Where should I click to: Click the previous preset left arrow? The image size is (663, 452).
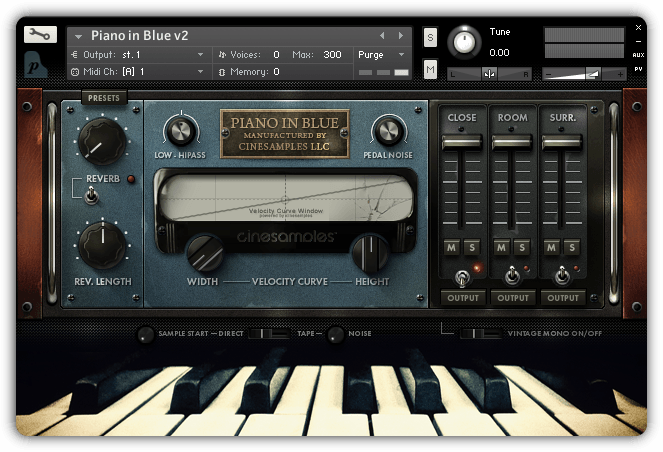coord(382,36)
